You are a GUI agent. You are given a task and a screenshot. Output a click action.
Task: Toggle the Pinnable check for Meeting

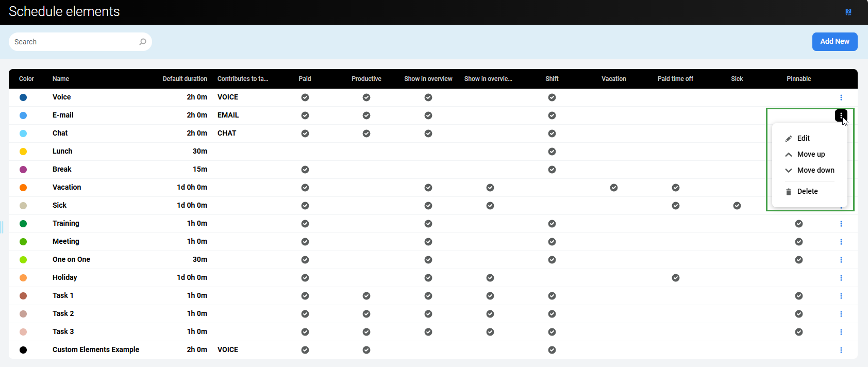click(798, 242)
